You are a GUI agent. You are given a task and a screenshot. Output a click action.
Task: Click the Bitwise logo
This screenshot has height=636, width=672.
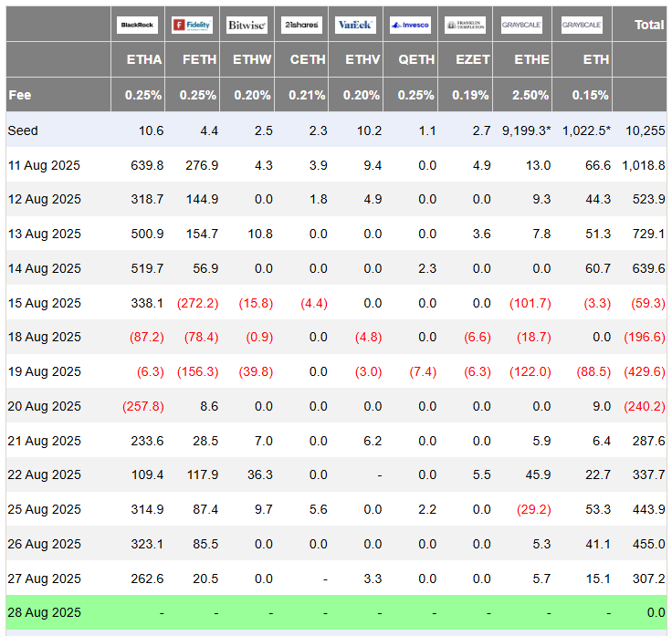coord(247,25)
